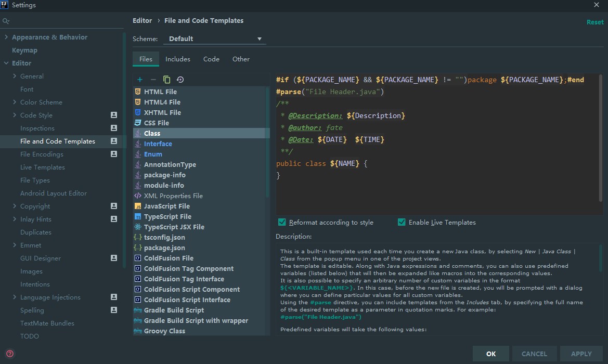Viewport: 608px width, 364px height.
Task: Close the Settings dialog window
Action: point(597,5)
